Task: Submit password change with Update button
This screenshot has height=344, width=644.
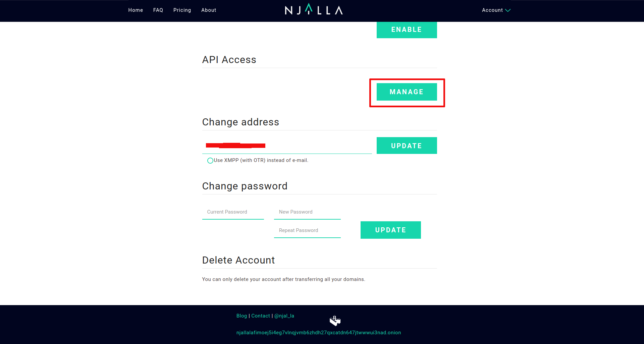Action: [x=390, y=230]
